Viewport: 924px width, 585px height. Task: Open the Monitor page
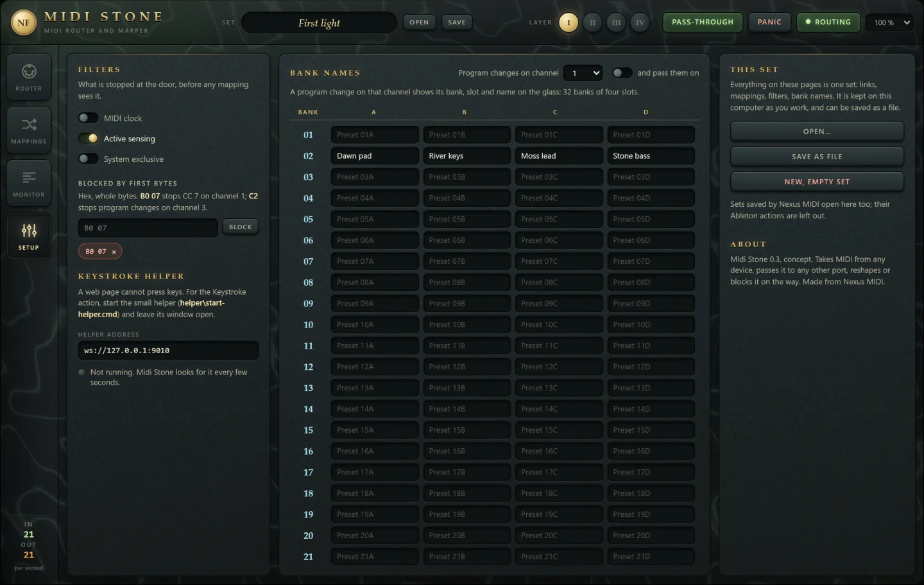(29, 183)
